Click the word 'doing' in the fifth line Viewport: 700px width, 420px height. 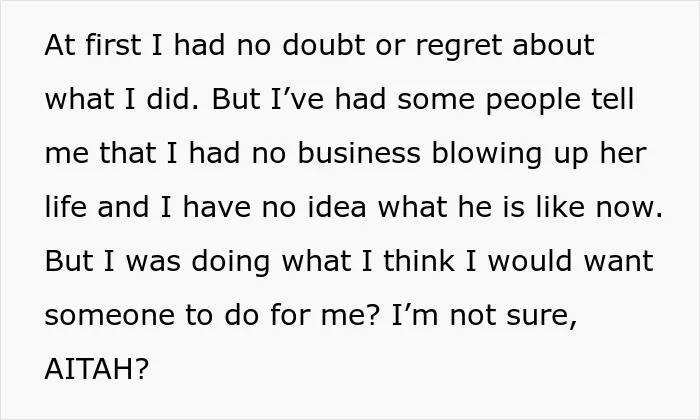point(231,262)
